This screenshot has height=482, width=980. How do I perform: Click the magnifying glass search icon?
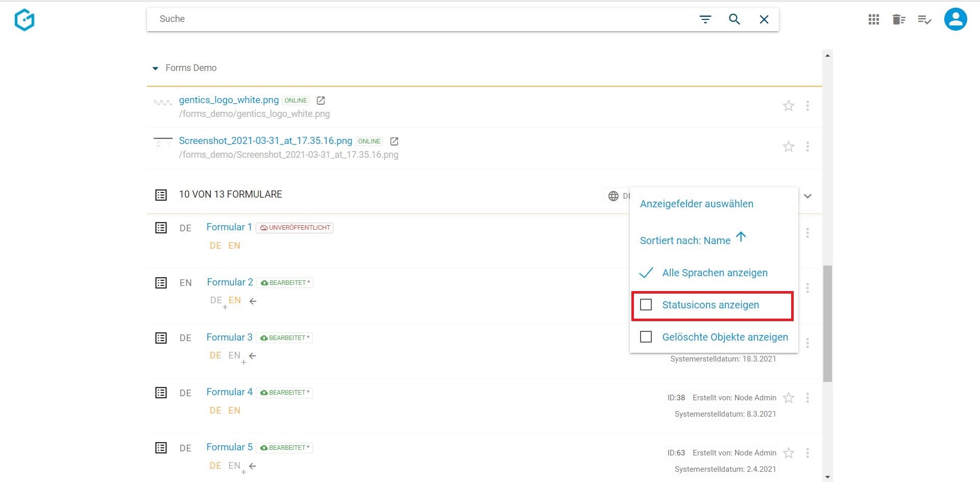(734, 19)
